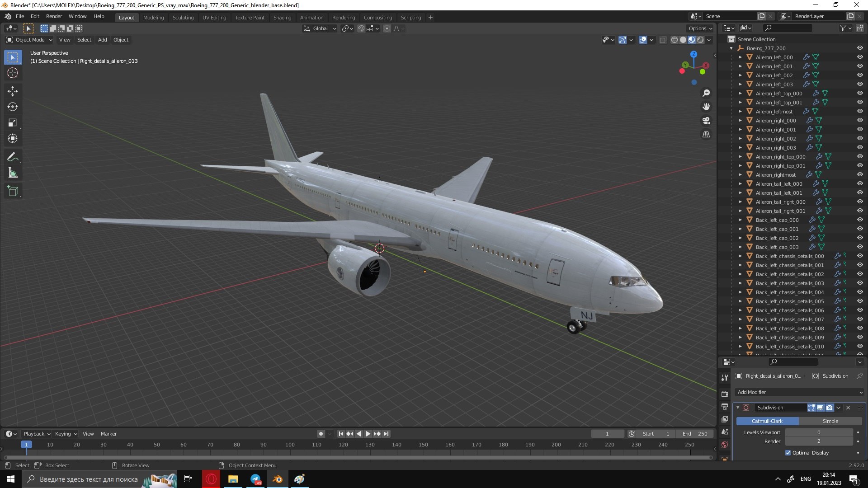Jump to timeline end frame
The height and width of the screenshot is (488, 868).
pyautogui.click(x=386, y=434)
